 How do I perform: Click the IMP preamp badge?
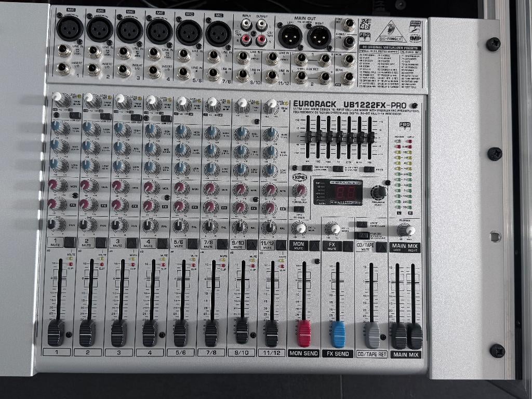416,38
